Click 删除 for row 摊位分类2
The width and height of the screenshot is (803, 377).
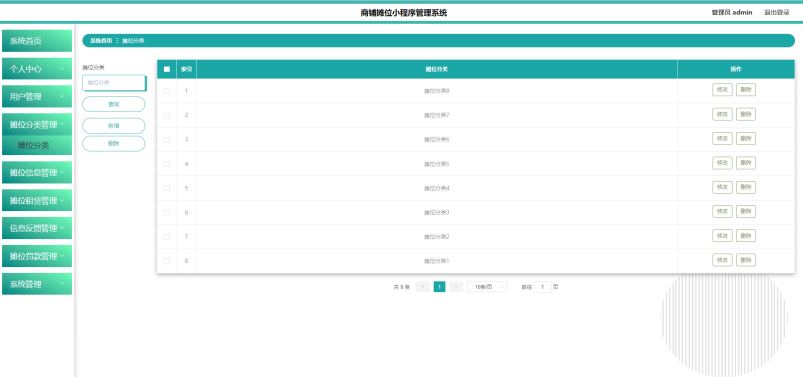(x=746, y=236)
